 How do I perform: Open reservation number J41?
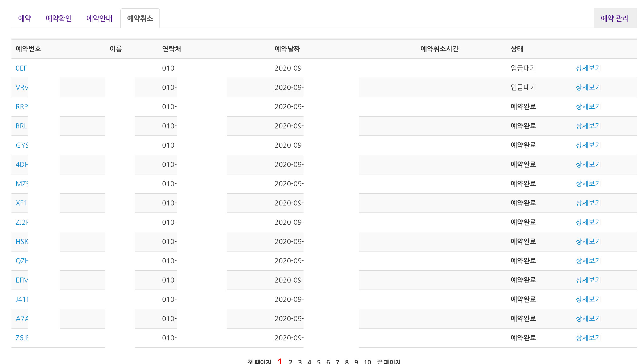tap(22, 299)
